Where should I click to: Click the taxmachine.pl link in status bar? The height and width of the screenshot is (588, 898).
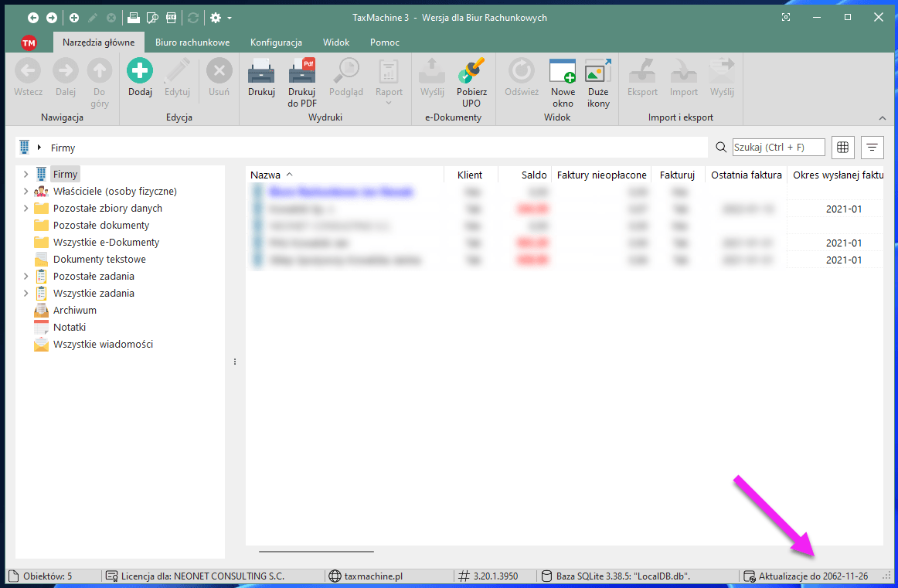click(373, 576)
